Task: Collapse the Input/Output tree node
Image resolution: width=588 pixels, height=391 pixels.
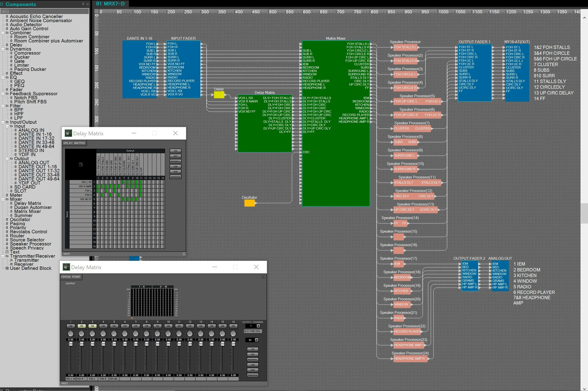Action: 3,122
